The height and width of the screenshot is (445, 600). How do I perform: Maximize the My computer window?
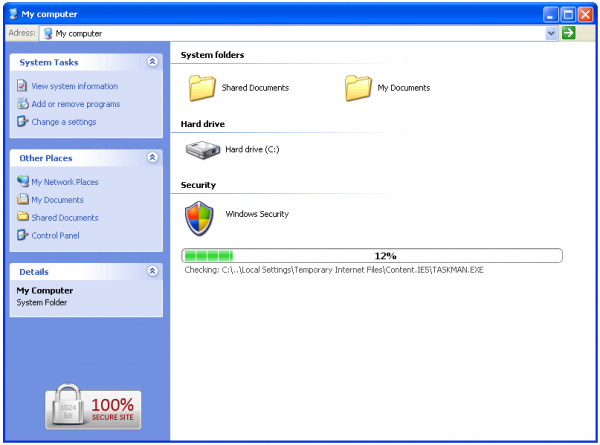pos(568,15)
